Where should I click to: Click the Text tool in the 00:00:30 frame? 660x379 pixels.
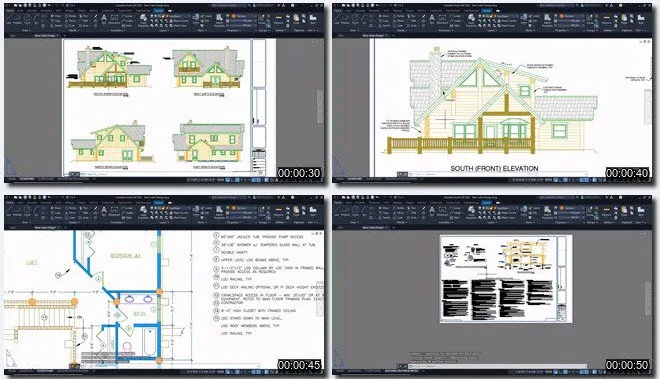pos(104,18)
